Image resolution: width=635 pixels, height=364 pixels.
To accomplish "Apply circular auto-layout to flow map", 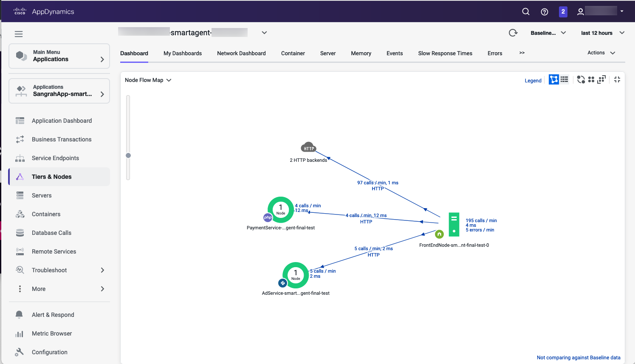I will pyautogui.click(x=581, y=79).
